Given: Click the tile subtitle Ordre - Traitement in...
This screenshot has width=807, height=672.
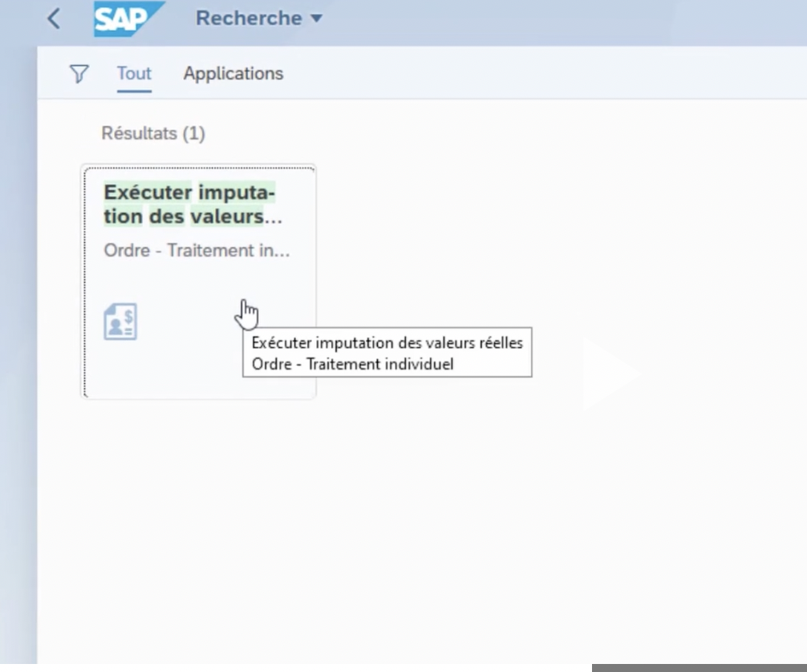Looking at the screenshot, I should 197,250.
